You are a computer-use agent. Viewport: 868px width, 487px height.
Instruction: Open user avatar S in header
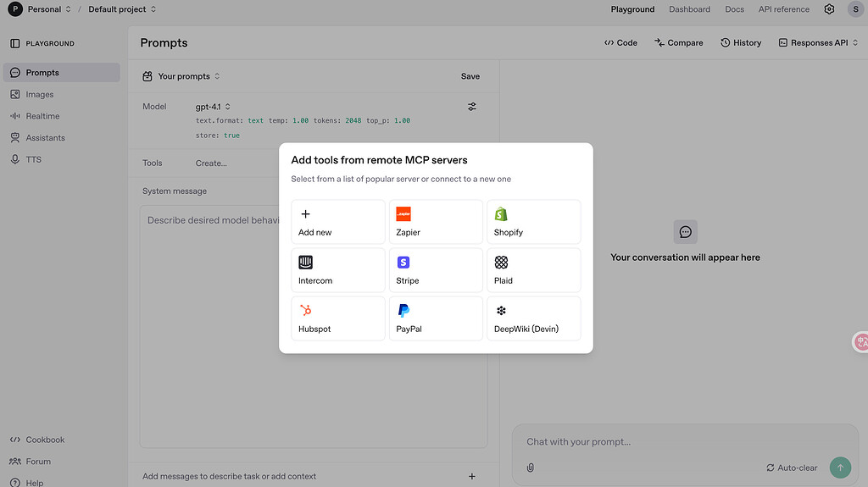click(x=855, y=9)
